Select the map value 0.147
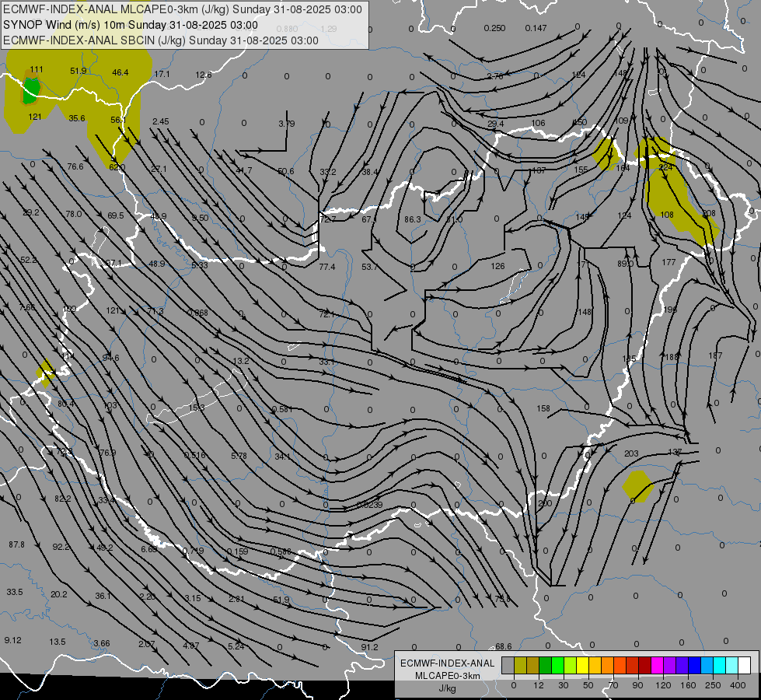Image resolution: width=761 pixels, height=700 pixels. point(536,28)
